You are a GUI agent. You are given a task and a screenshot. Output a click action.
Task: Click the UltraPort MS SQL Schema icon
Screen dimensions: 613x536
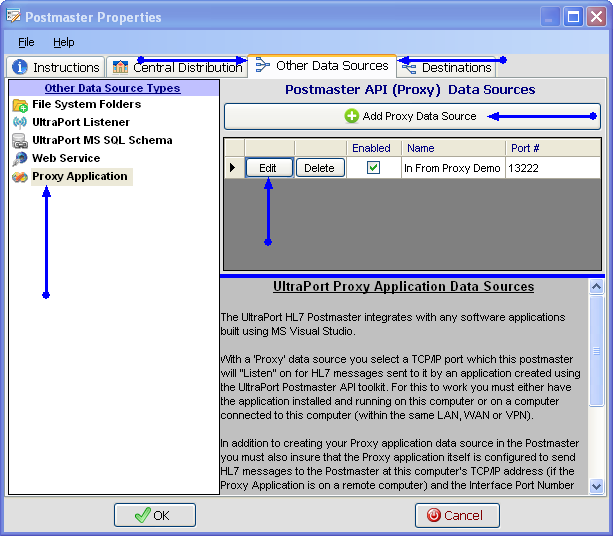tap(19, 141)
